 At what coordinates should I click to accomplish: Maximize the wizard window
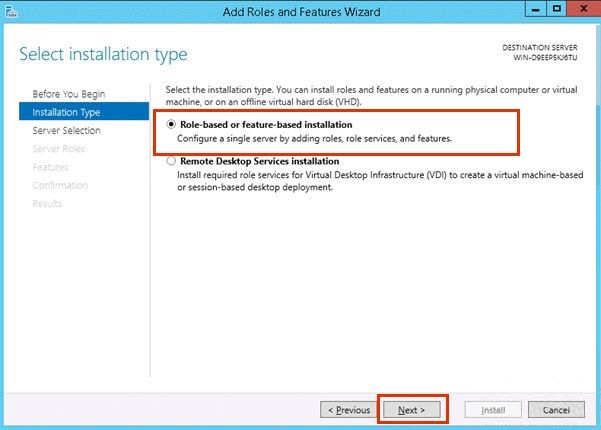point(557,9)
